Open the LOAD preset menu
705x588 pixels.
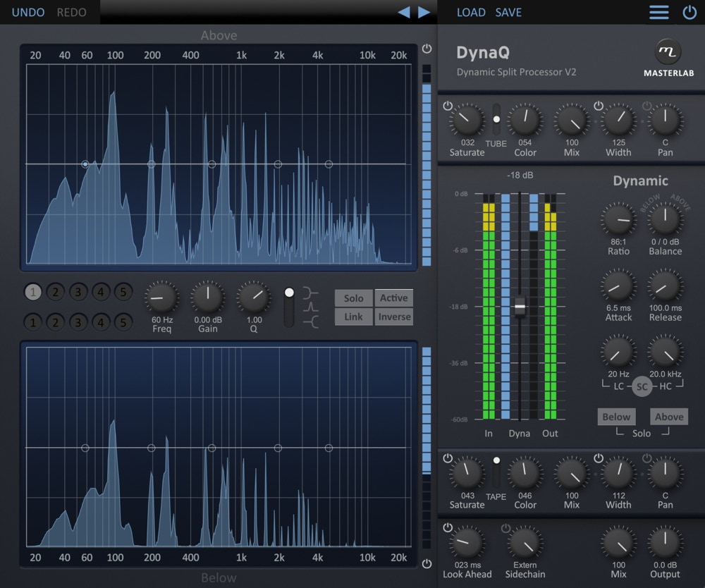[471, 12]
